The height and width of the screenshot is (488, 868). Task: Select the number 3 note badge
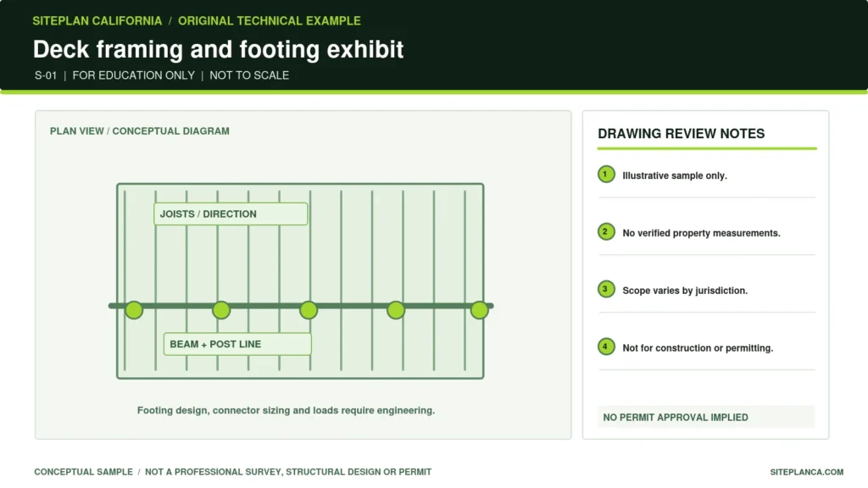coord(606,290)
